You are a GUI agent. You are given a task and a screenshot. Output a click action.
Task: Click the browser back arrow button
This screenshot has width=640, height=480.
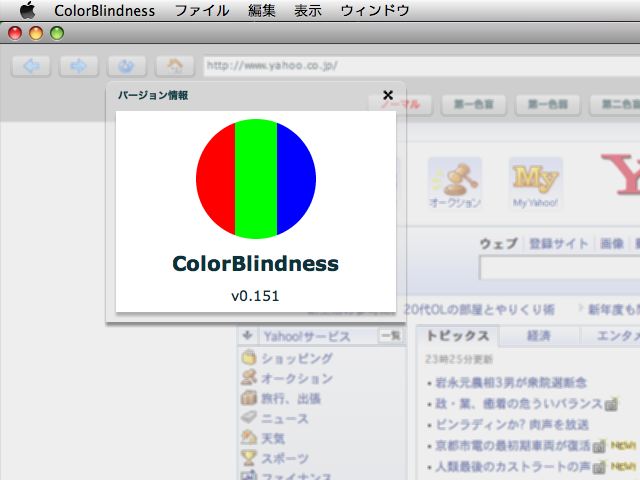coord(31,66)
